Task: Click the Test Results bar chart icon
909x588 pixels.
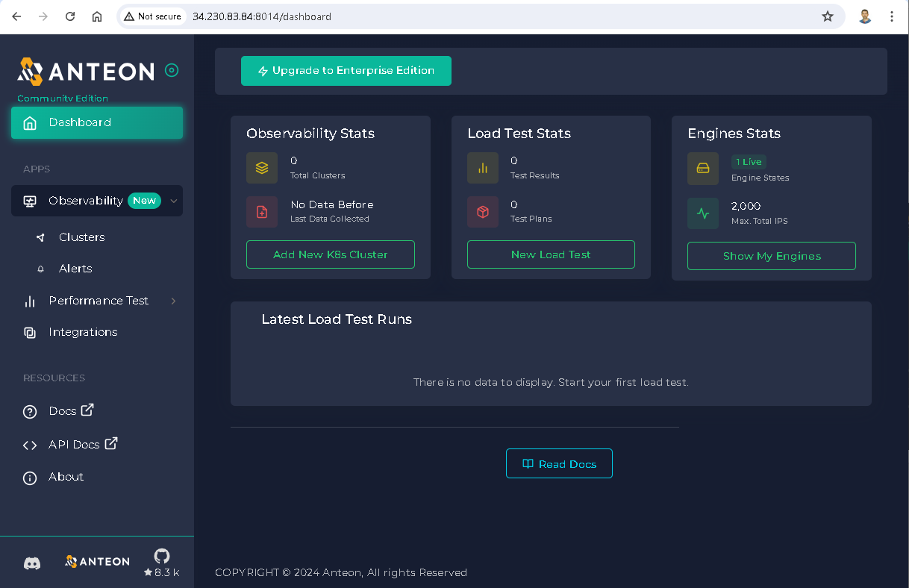Action: click(x=483, y=168)
